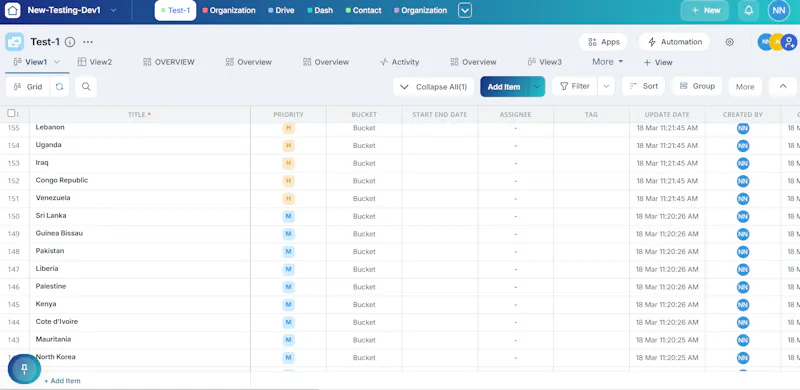Viewport: 800px width, 390px height.
Task: Switch to the View2 tab
Action: coord(95,62)
